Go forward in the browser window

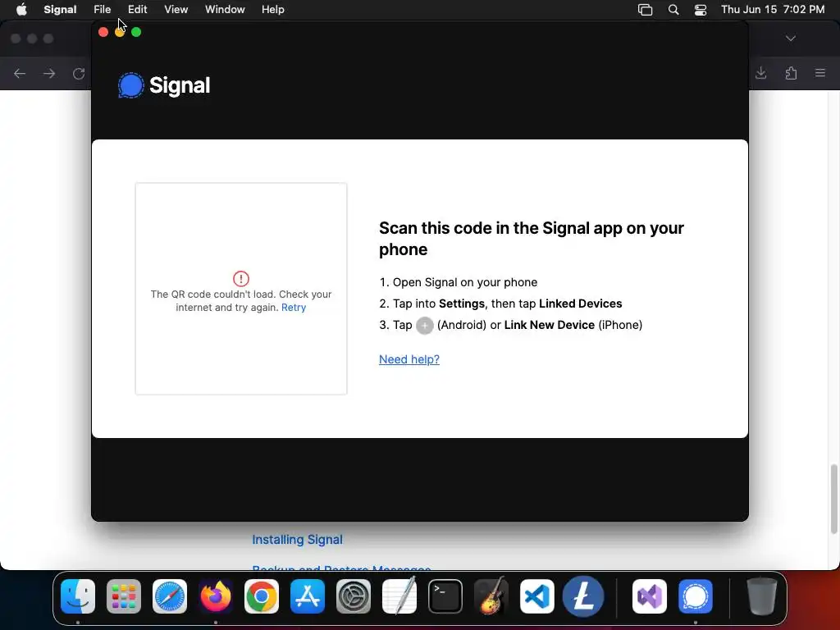[x=49, y=73]
